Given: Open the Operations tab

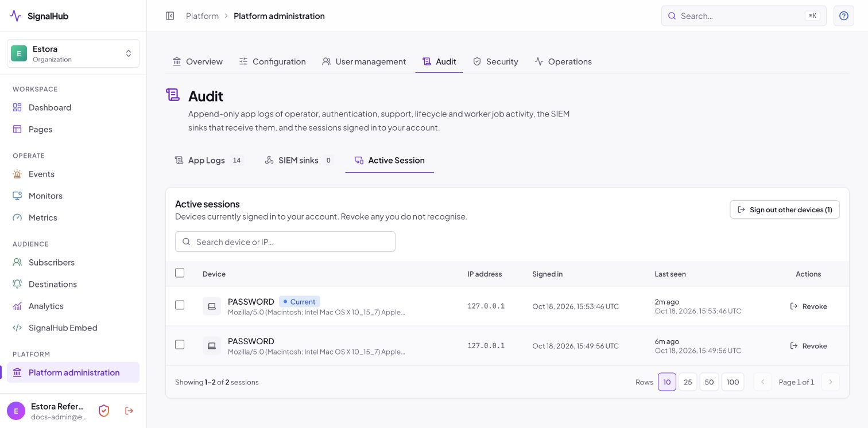Looking at the screenshot, I should (563, 61).
